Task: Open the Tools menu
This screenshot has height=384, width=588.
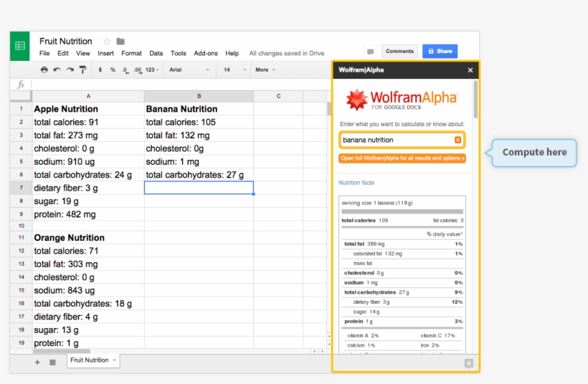Action: (178, 53)
